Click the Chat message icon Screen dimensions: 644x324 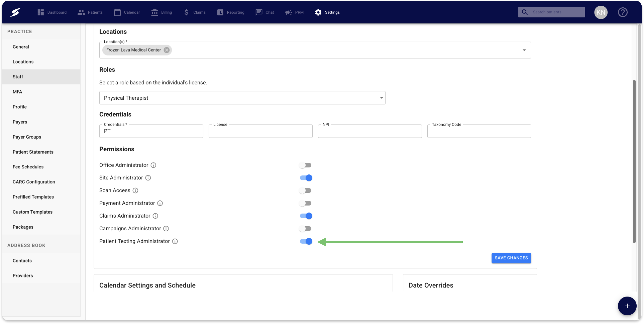coord(259,12)
